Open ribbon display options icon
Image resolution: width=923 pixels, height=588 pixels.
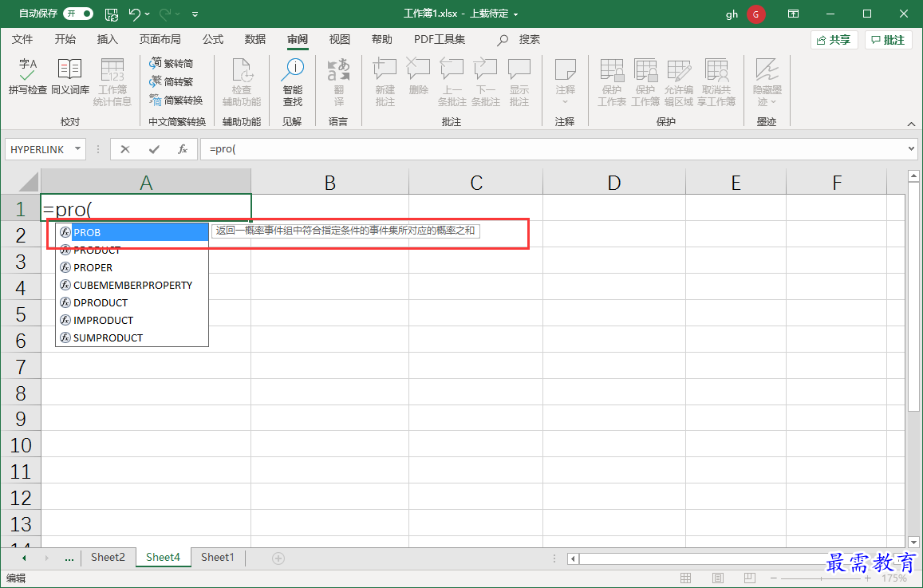[x=794, y=14]
